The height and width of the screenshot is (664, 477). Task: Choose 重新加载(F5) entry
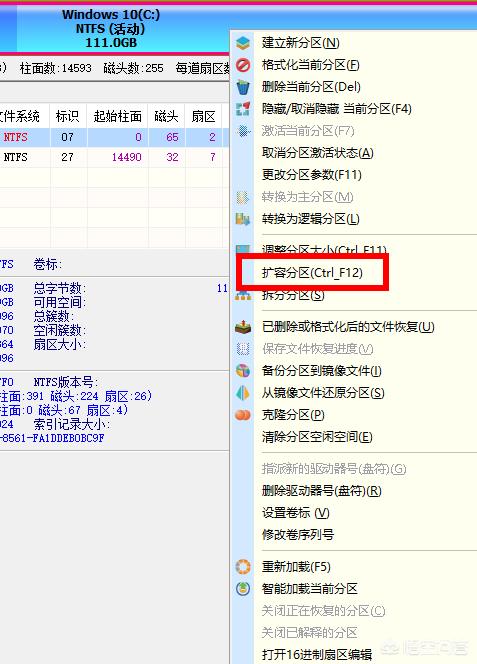click(296, 567)
